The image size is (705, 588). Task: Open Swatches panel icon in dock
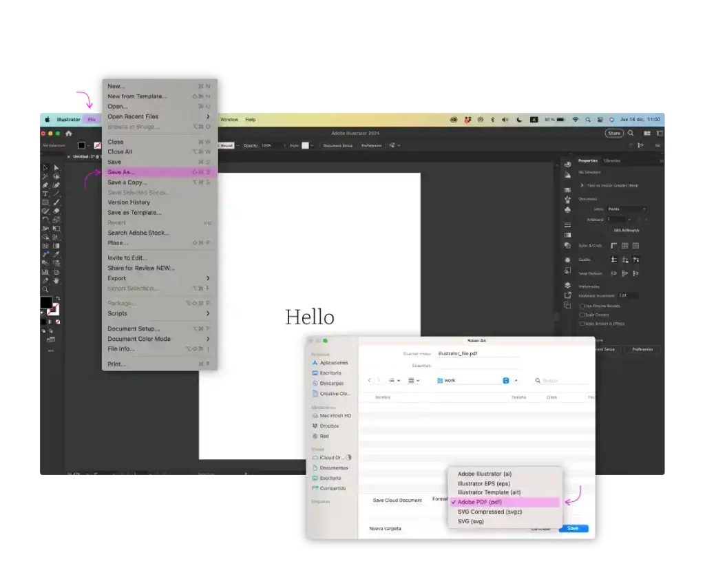[567, 190]
